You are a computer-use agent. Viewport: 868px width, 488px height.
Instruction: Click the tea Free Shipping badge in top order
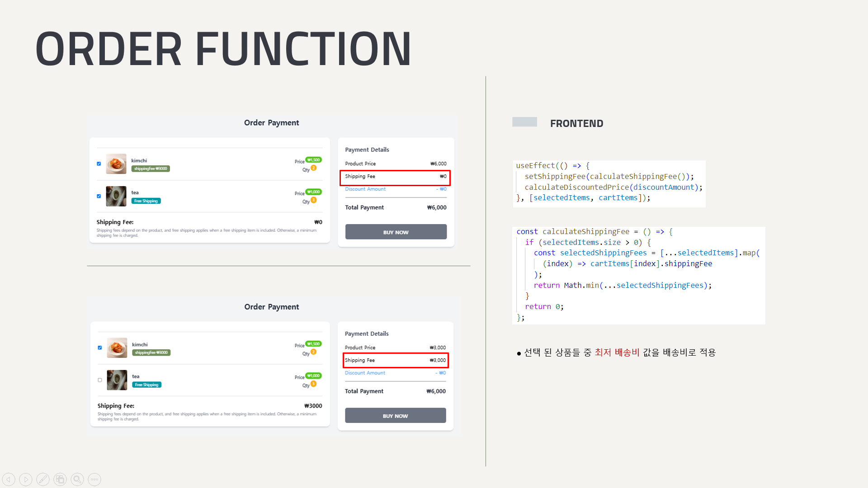(146, 201)
